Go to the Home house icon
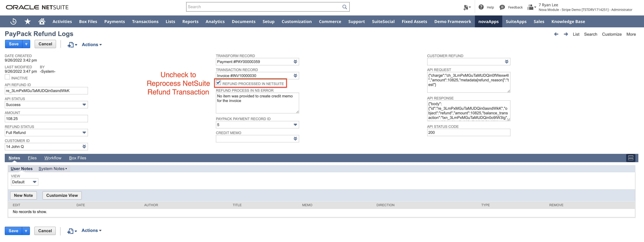 coord(42,22)
